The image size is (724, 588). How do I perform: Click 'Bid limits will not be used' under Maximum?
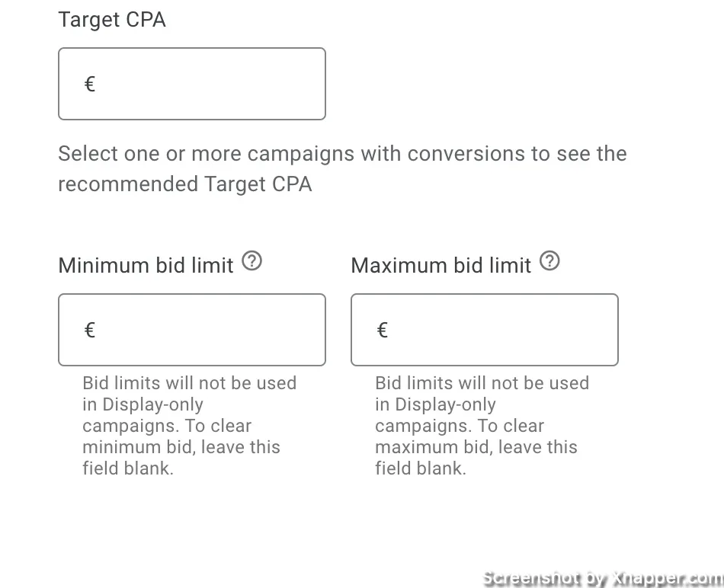click(482, 383)
